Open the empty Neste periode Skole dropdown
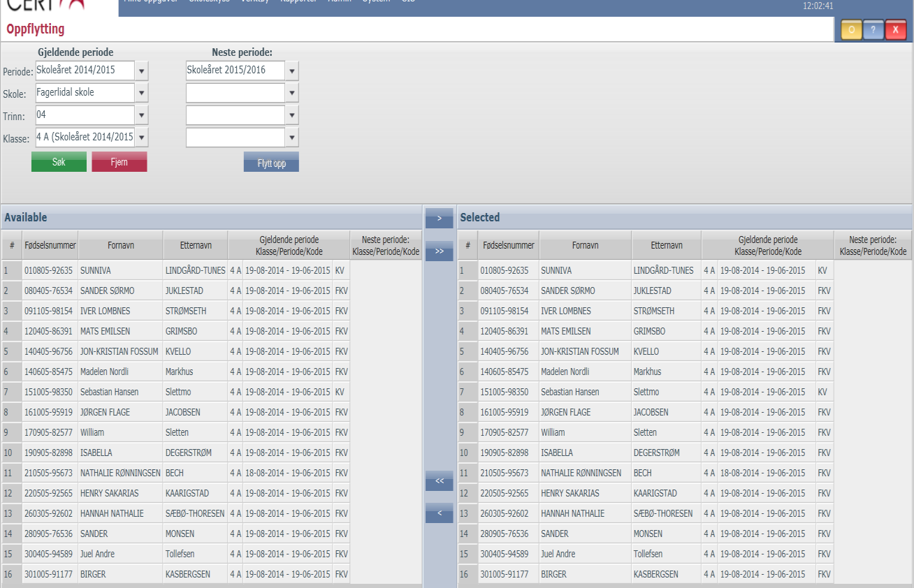Screen dimensions: 914x588 [292, 93]
